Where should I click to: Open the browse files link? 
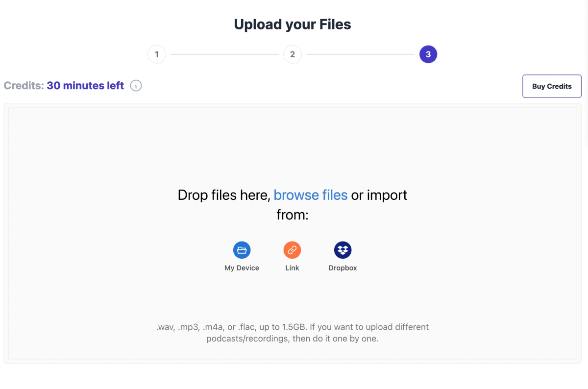pos(311,195)
